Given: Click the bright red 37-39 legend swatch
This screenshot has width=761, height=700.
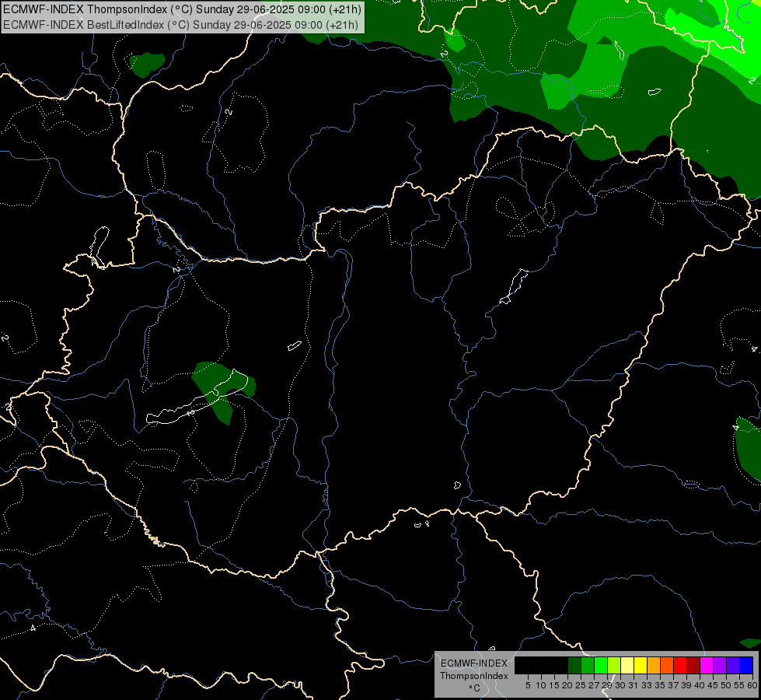Looking at the screenshot, I should click(680, 665).
